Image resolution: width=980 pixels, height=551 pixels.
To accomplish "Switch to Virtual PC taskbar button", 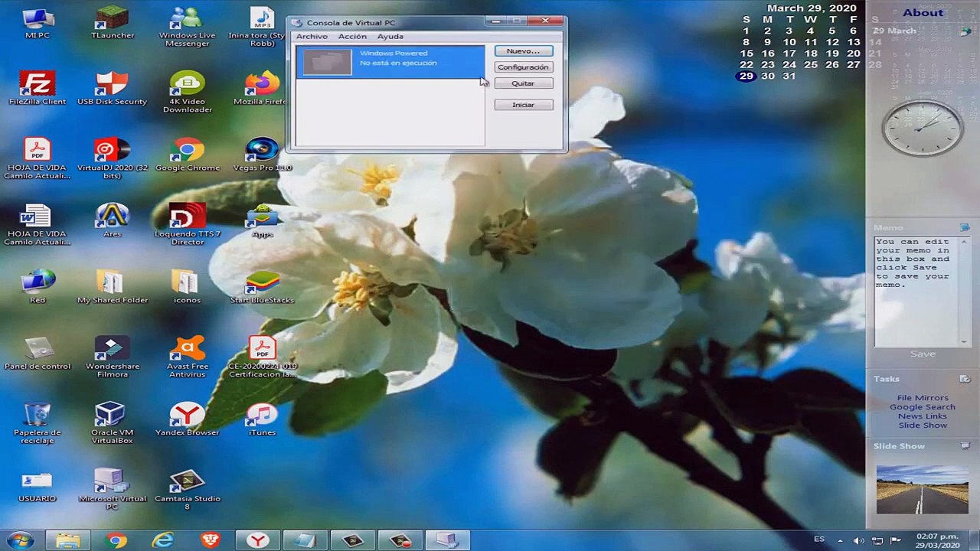I will tap(447, 540).
